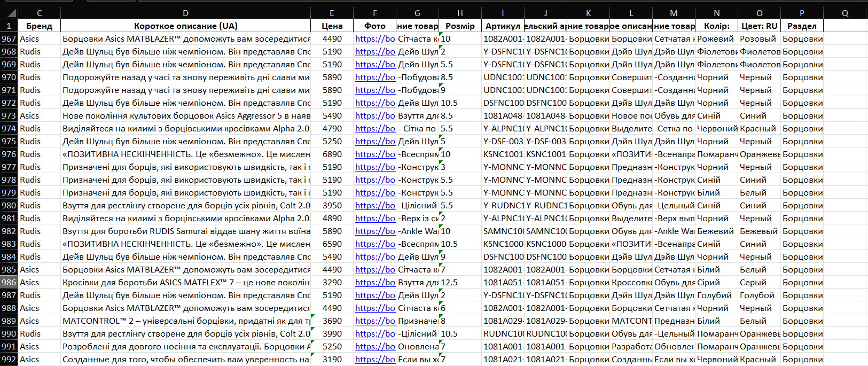The image size is (868, 366).
Task: Click the color cell 'Рожевий'
Action: (x=717, y=38)
